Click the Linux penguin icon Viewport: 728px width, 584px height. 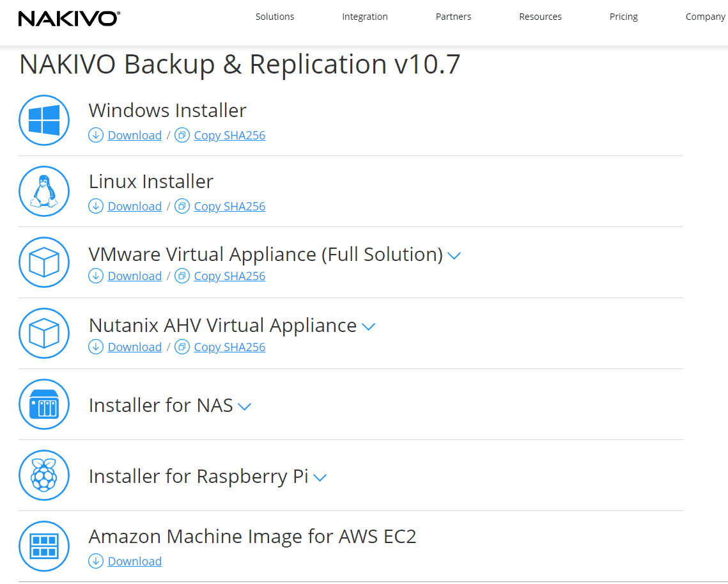coord(43,191)
